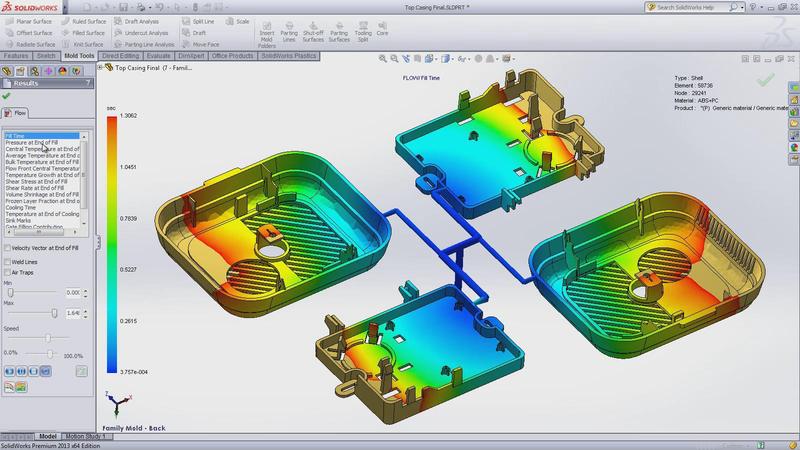Select the Parting Lines tool
800x450 pixels.
tap(289, 32)
